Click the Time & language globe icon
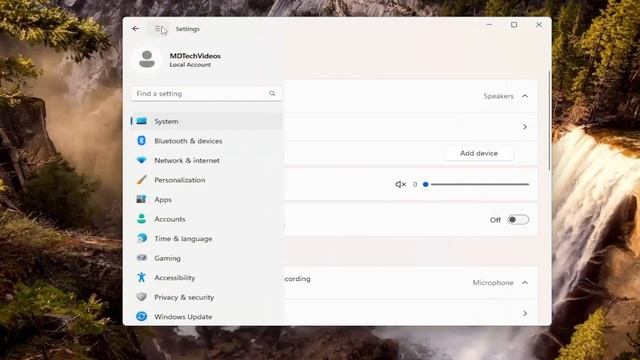 click(142, 238)
